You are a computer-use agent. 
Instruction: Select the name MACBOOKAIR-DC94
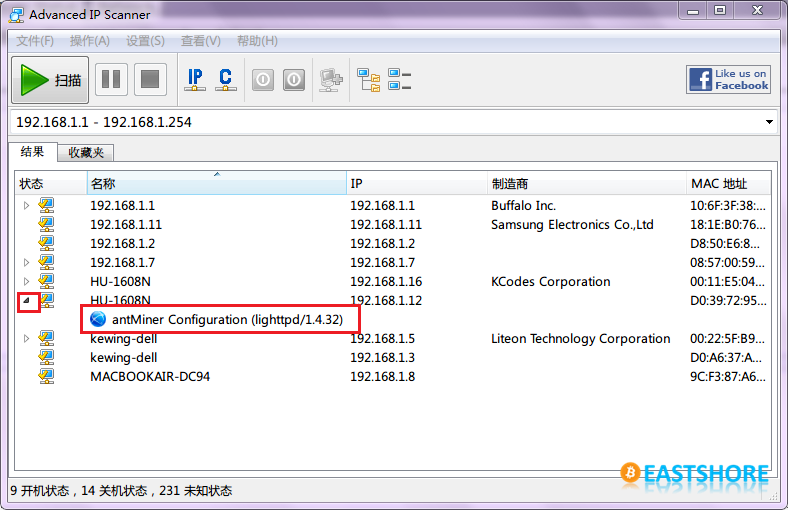[150, 377]
